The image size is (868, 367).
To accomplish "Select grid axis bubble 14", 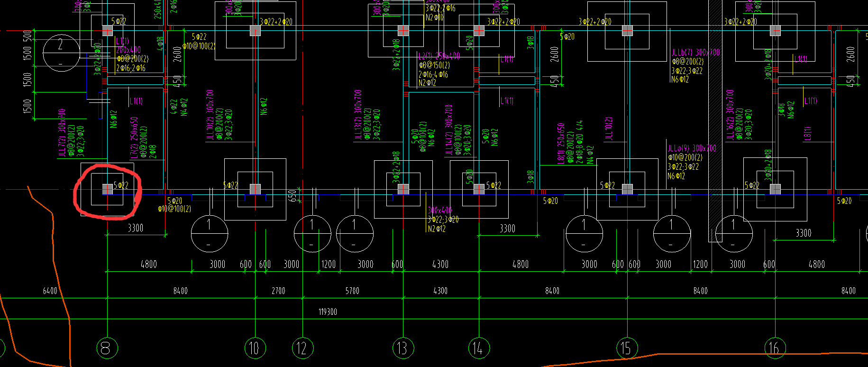I will (479, 348).
